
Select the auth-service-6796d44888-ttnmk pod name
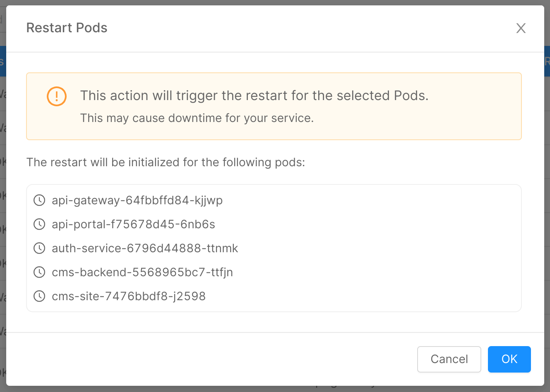[145, 249]
